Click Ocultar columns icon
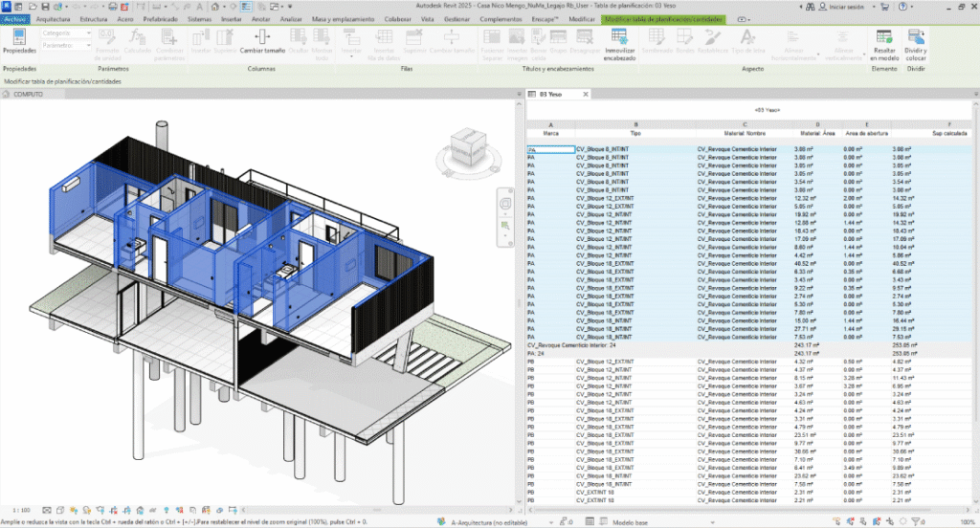 [299, 40]
